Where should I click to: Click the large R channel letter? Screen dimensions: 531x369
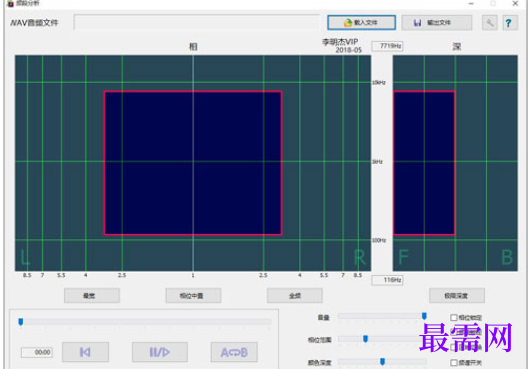(x=360, y=257)
